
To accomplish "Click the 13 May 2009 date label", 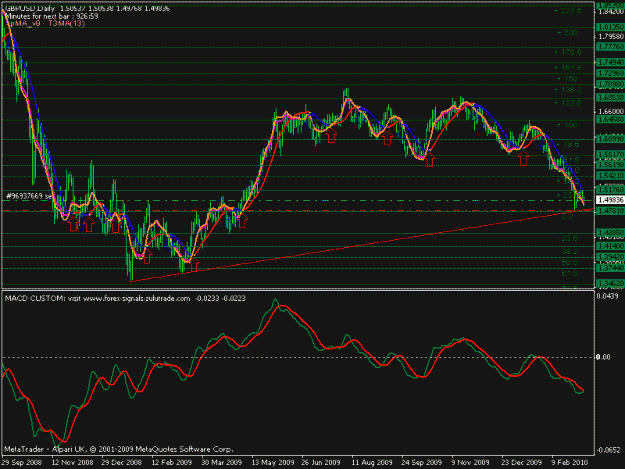I will (x=273, y=462).
